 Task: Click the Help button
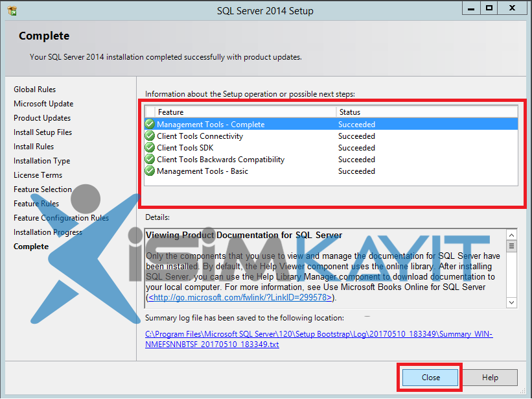click(490, 378)
